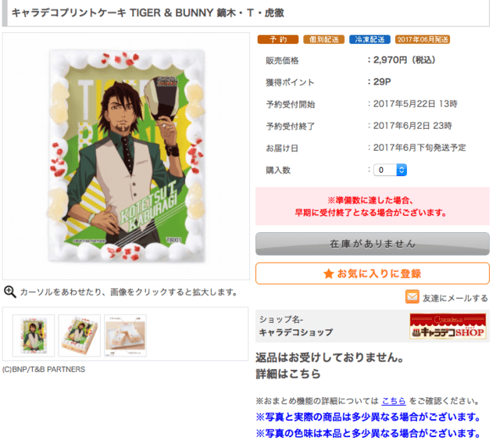Select the 予約 orange badge
This screenshot has height=448, width=500.
click(278, 39)
